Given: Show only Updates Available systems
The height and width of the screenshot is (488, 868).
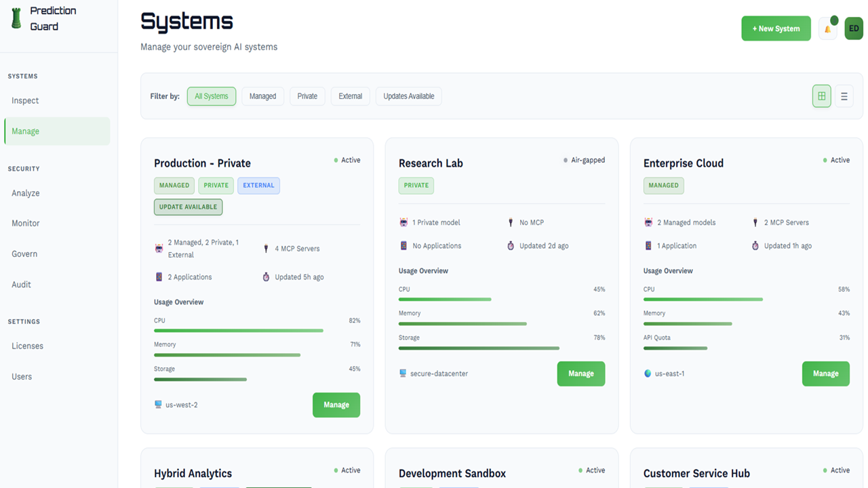Looking at the screenshot, I should (x=409, y=96).
